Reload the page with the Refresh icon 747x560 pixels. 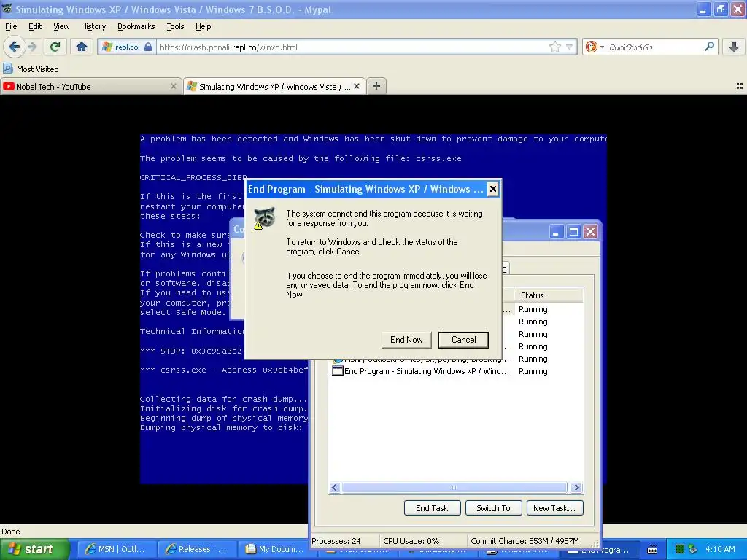click(x=55, y=47)
